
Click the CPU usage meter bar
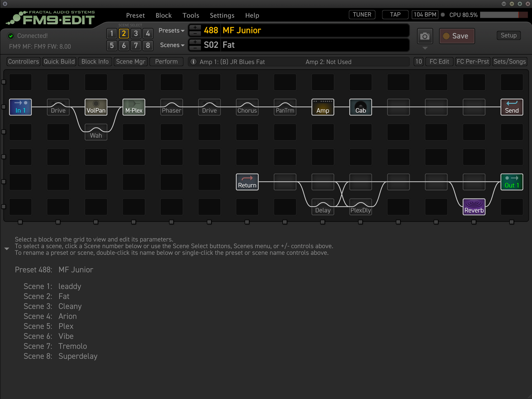(x=503, y=15)
